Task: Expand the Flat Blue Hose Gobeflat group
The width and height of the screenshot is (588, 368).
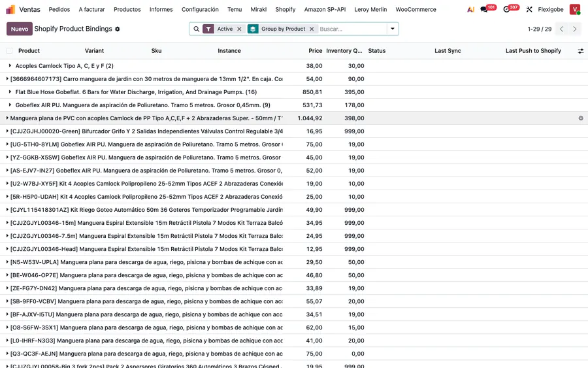Action: tap(10, 92)
